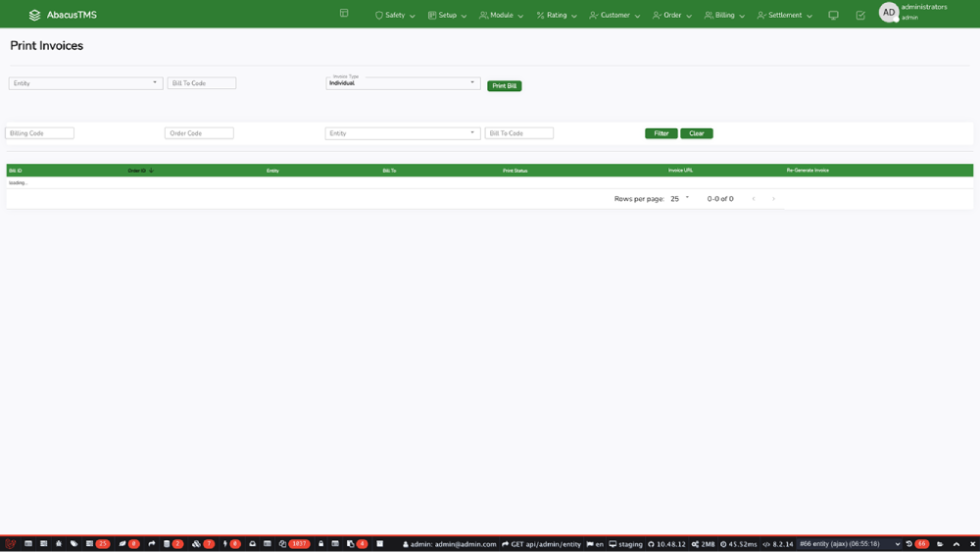Open the monitor display icon in header
The height and width of the screenshot is (552, 980).
coord(833,16)
